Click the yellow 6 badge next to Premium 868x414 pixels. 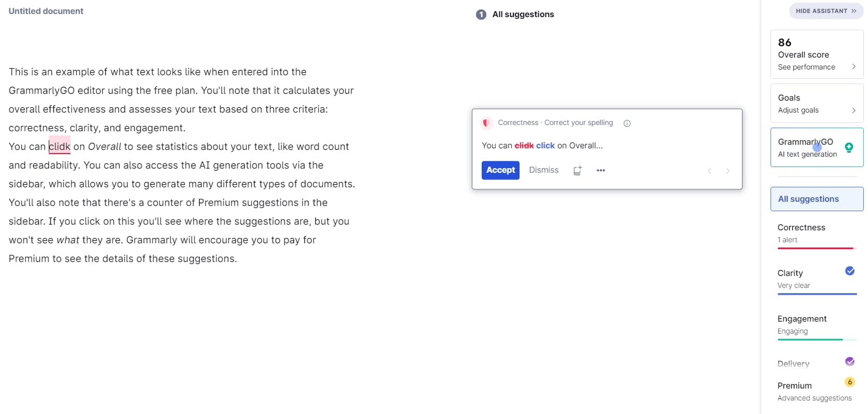pyautogui.click(x=849, y=382)
